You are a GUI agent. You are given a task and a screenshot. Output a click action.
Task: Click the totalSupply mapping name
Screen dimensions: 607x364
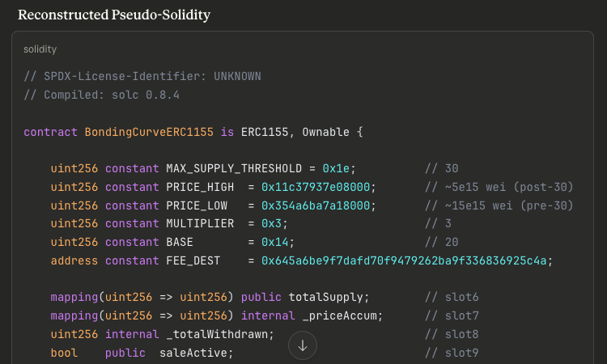[325, 297]
